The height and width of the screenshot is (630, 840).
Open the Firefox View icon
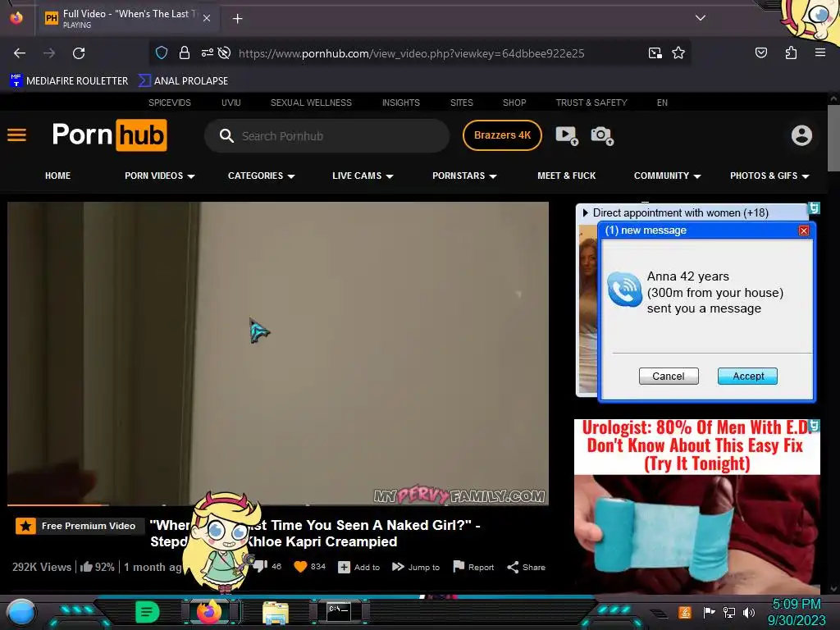pos(16,18)
